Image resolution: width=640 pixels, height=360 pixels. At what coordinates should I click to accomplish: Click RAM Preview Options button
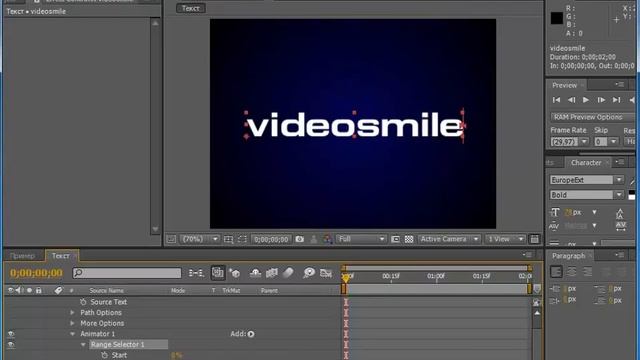click(x=591, y=117)
